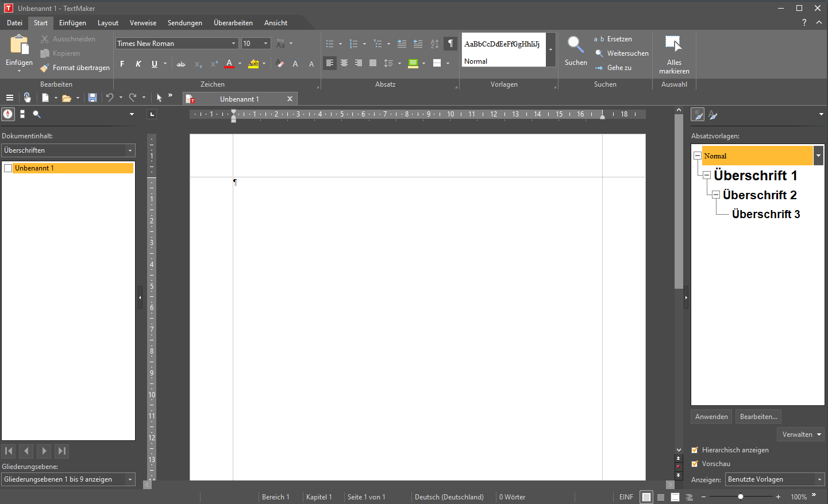Toggle touch mode hand icon
The width and height of the screenshot is (828, 504).
coord(27,98)
